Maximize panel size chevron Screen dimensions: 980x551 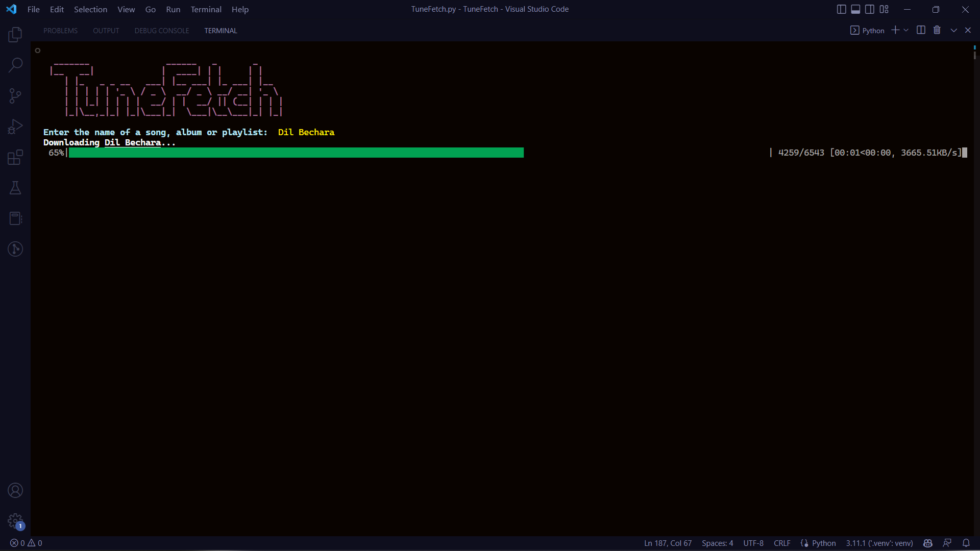[953, 30]
